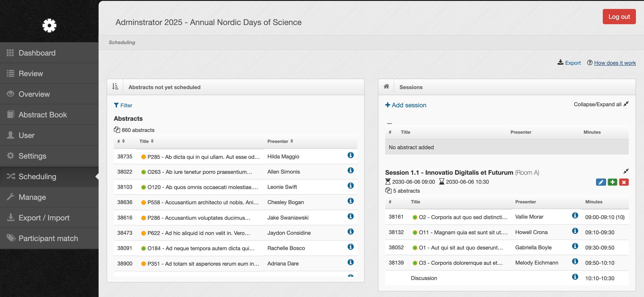The height and width of the screenshot is (297, 644).
Task: Open the Abstract Book menu item
Action: click(x=43, y=115)
